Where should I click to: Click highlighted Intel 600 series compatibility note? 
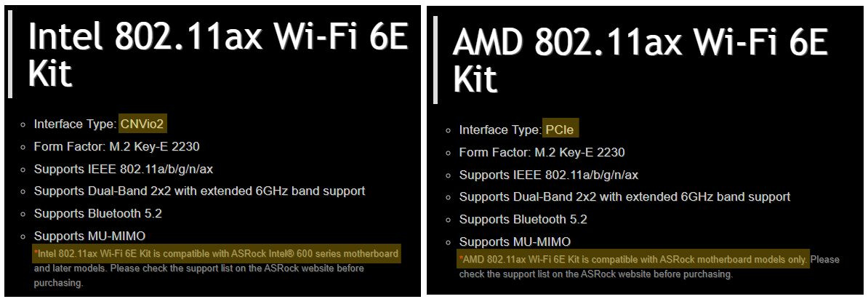217,254
